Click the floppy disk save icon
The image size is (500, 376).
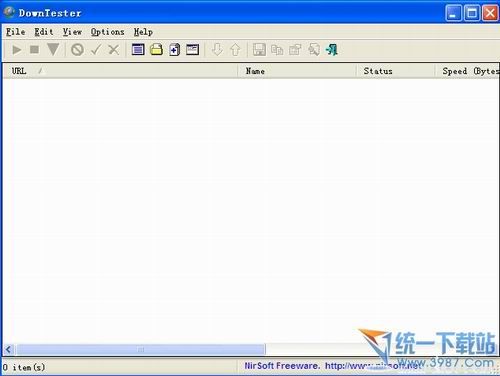point(259,50)
